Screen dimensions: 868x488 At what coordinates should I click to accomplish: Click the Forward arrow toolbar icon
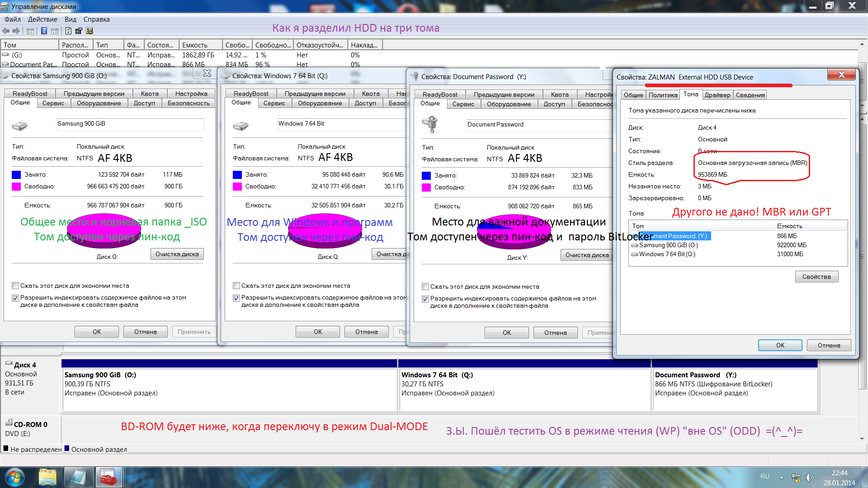click(16, 31)
